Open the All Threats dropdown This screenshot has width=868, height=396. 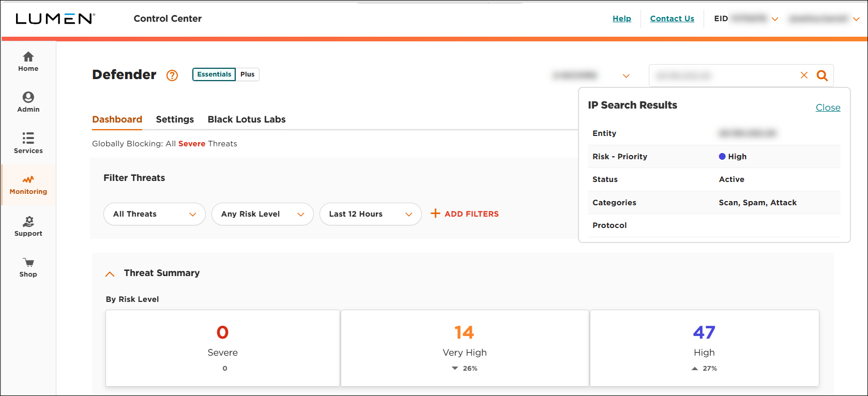coord(155,214)
